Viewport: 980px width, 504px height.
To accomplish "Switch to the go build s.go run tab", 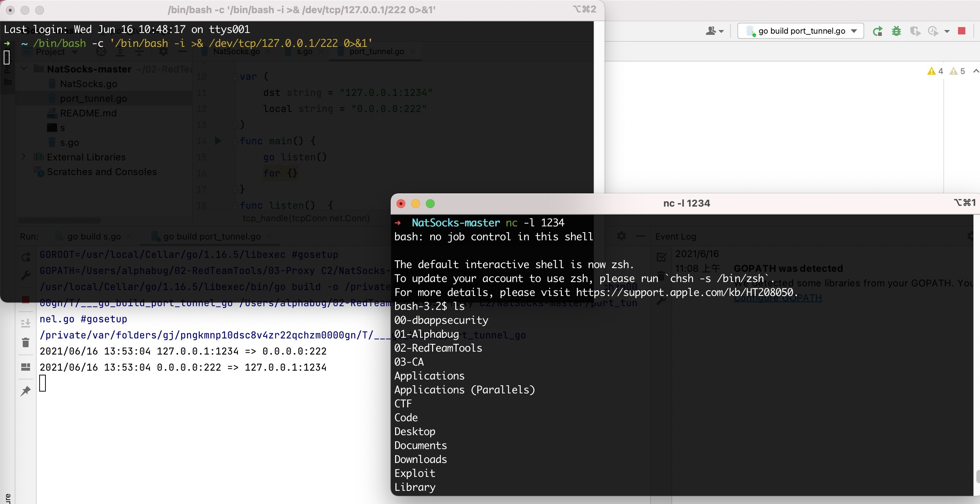I will [x=93, y=236].
